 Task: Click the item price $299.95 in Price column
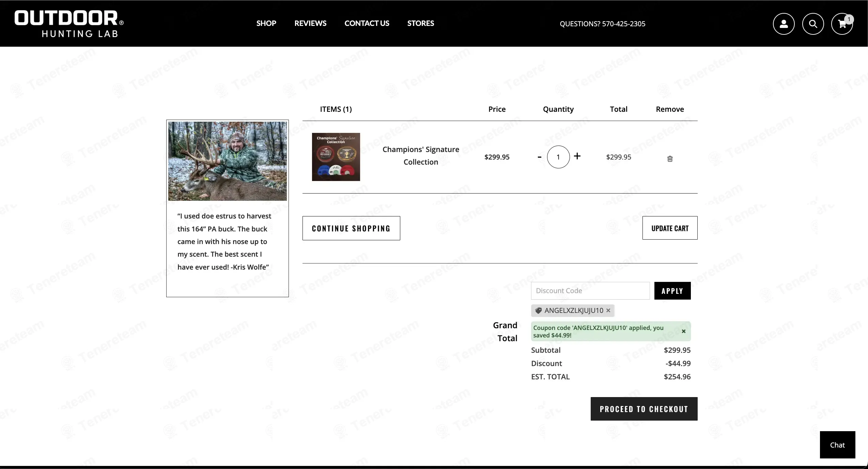(497, 157)
